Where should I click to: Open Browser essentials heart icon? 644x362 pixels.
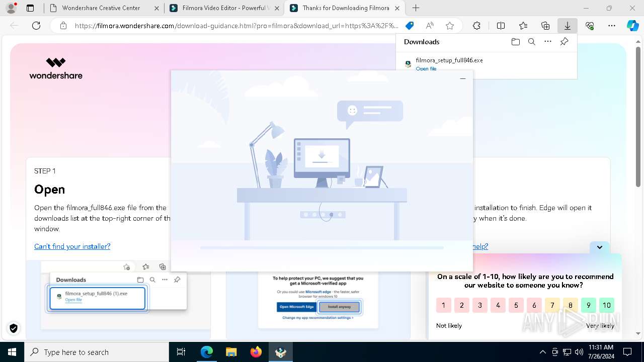(590, 26)
